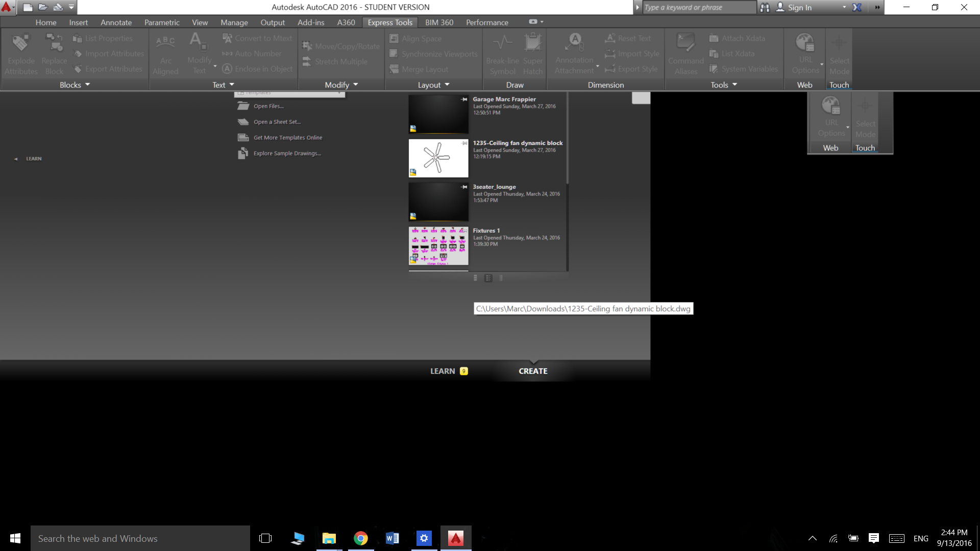Viewport: 980px width, 551px height.
Task: Expand the Text panel dropdown
Action: coord(223,85)
